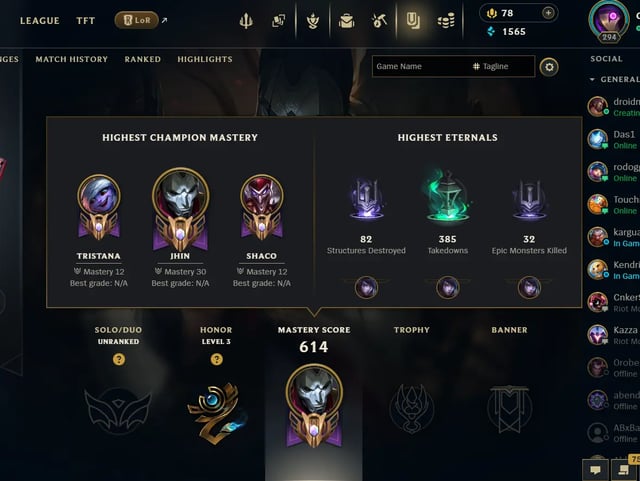Open the Trophy slot
This screenshot has width=640, height=481.
pyautogui.click(x=411, y=408)
